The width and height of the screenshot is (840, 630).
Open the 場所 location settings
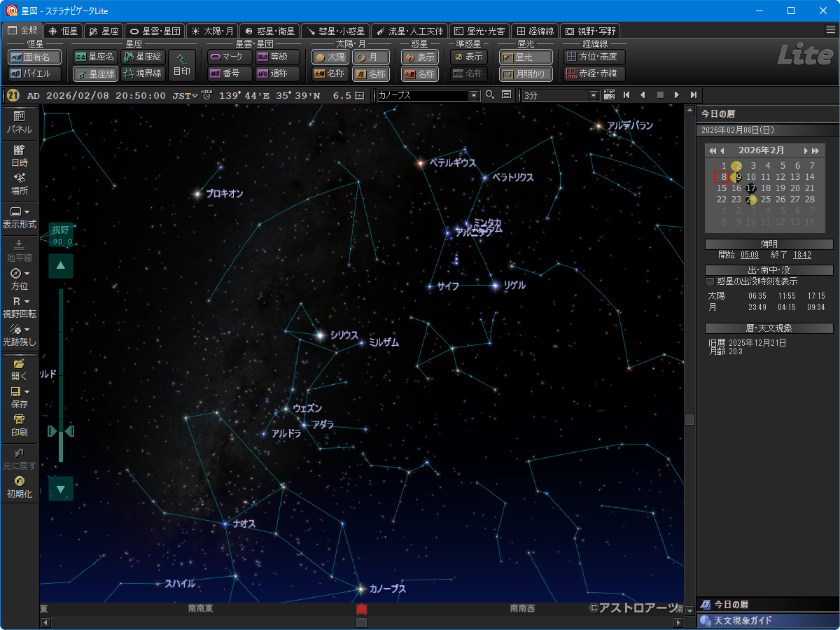point(19,178)
